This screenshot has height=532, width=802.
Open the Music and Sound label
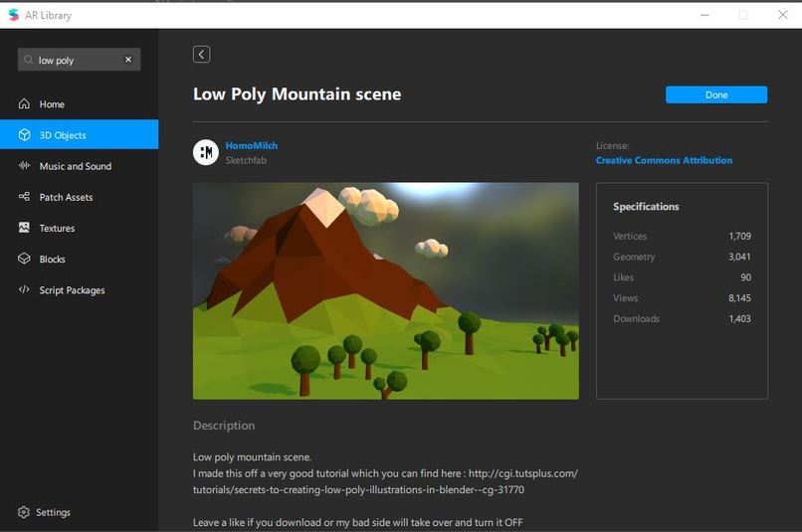(x=76, y=166)
